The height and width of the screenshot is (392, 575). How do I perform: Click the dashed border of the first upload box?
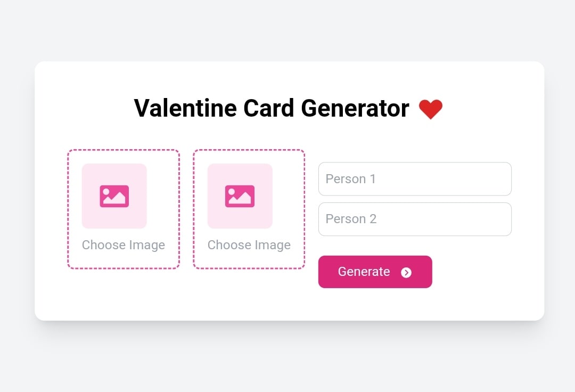[68, 209]
